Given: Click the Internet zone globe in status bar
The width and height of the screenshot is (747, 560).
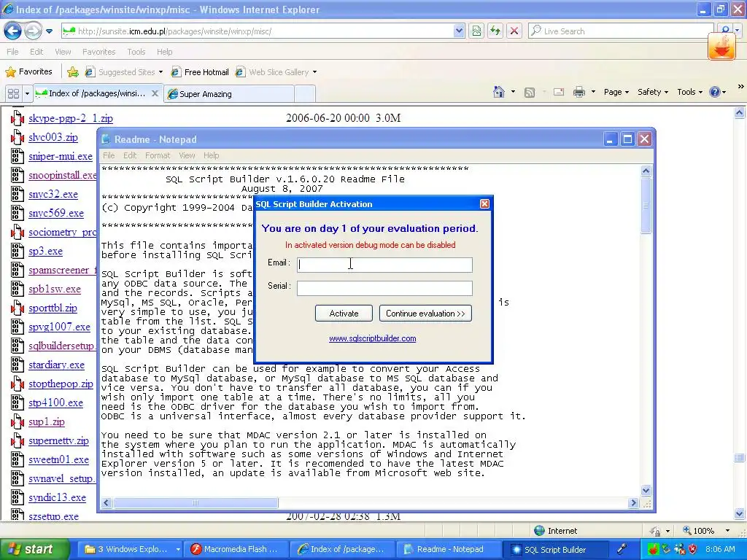Looking at the screenshot, I should click(x=539, y=531).
